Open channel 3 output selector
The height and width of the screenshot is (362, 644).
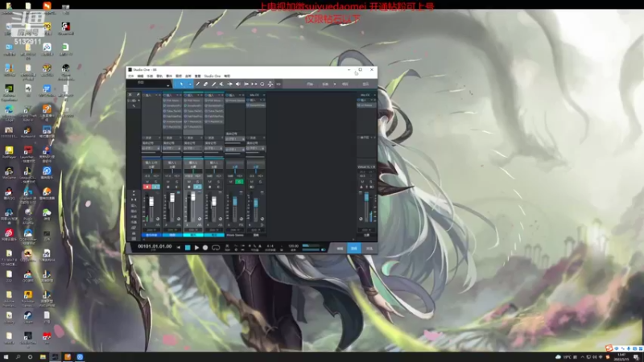(193, 167)
